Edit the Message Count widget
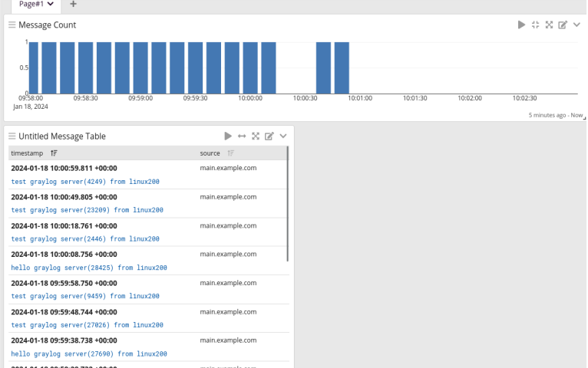 (x=563, y=25)
